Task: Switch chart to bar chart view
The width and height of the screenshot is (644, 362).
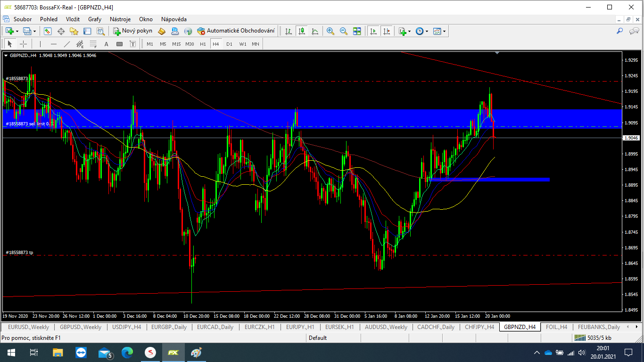Action: click(289, 31)
